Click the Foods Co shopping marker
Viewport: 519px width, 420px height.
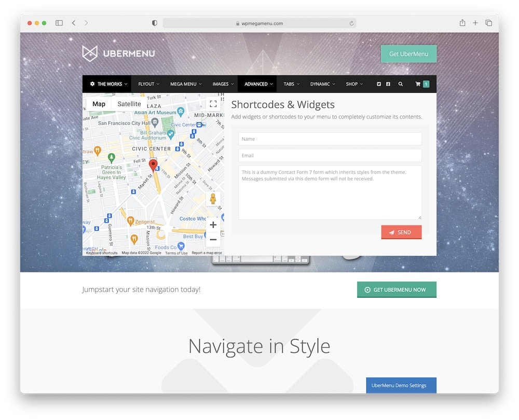[x=181, y=246]
